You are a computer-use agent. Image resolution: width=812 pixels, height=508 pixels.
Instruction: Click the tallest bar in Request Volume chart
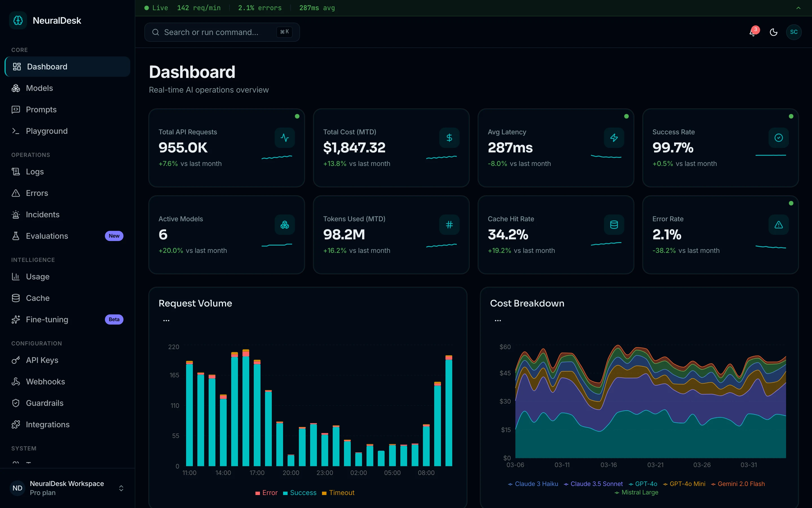246,408
